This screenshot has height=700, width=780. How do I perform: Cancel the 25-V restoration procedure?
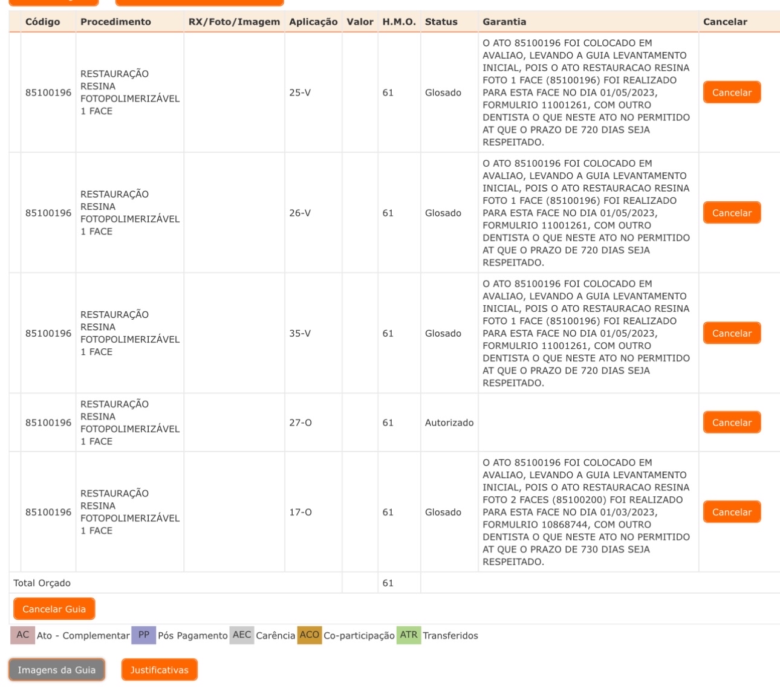click(732, 92)
